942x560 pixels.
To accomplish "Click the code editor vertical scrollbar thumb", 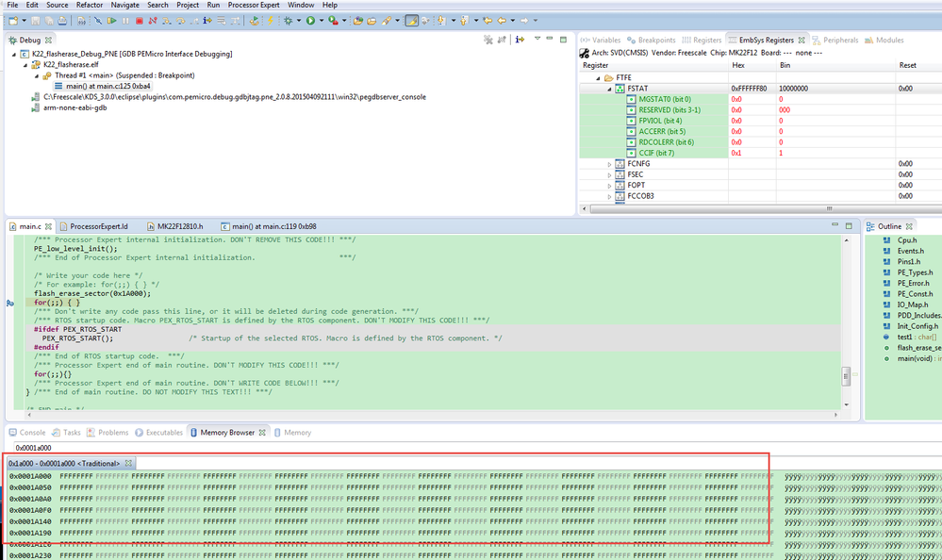I will pyautogui.click(x=846, y=376).
